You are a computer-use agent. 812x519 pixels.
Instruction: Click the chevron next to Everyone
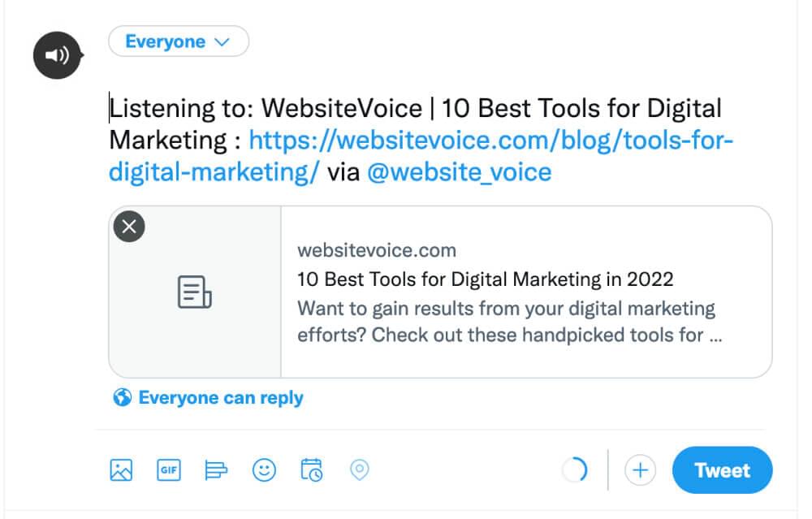click(222, 42)
